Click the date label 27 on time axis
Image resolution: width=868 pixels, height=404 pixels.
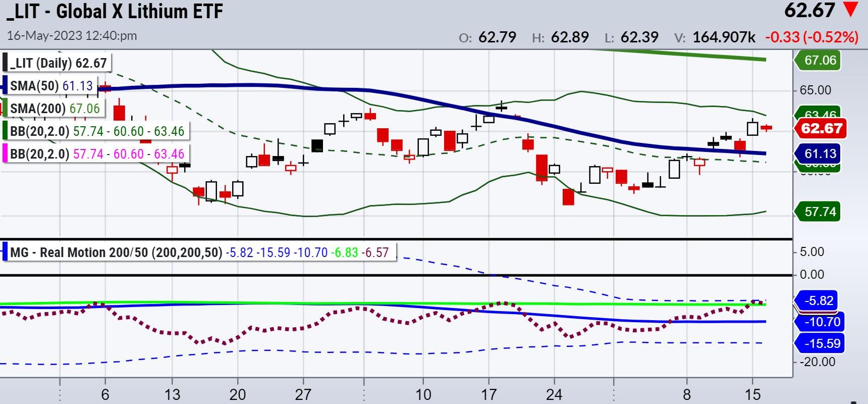point(303,394)
